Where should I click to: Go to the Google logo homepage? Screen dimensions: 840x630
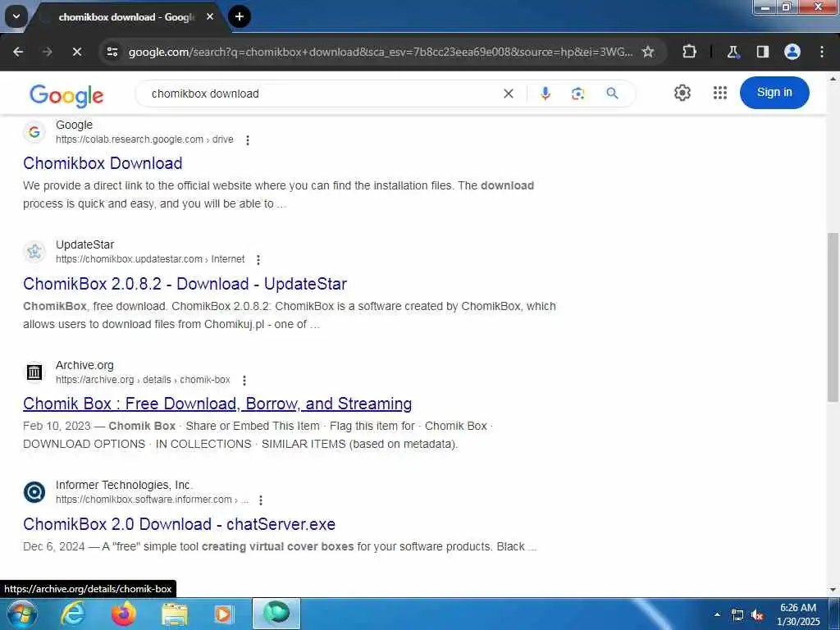(66, 95)
